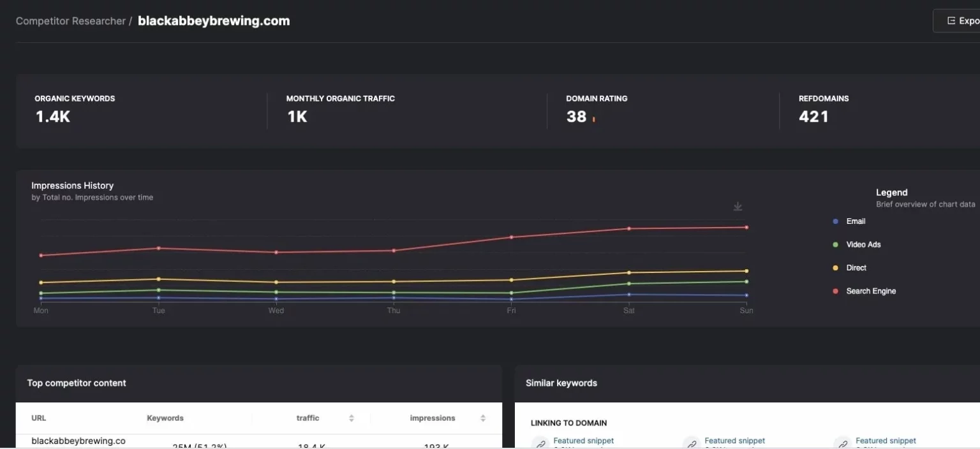
Task: Open blackabbeybrewing.co from the competitor table
Action: tap(78, 441)
